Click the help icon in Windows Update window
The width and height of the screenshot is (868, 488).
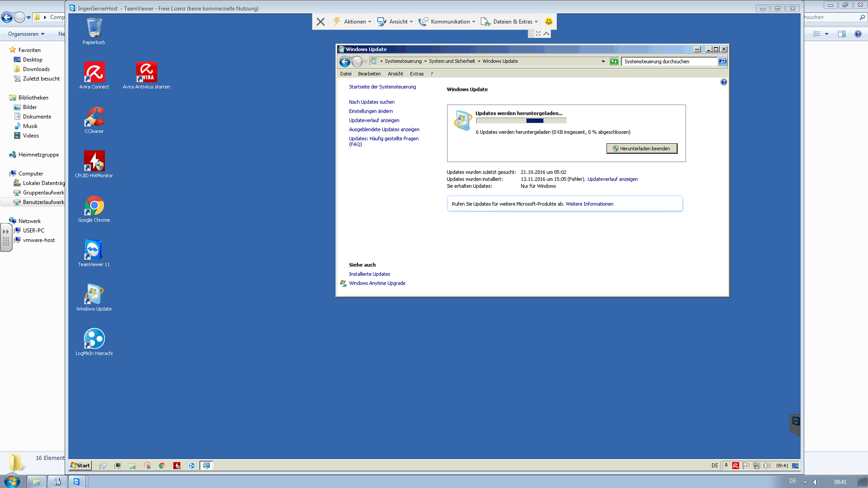pyautogui.click(x=724, y=82)
